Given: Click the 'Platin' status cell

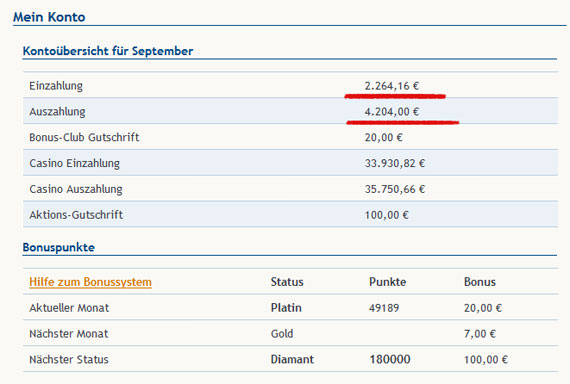Looking at the screenshot, I should 286,308.
